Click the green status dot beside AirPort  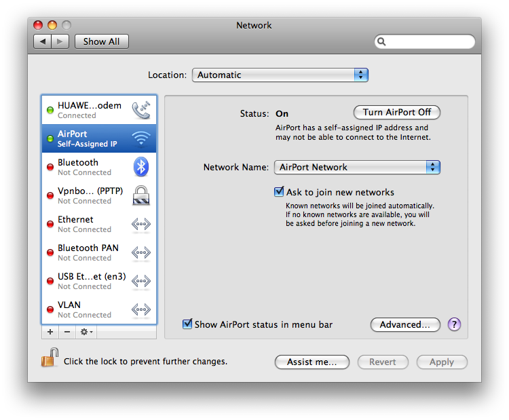point(50,138)
